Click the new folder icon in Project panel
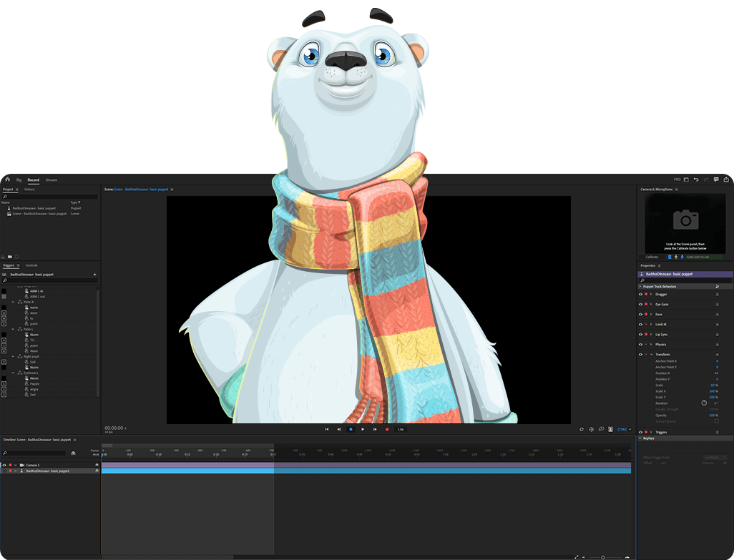 10,256
